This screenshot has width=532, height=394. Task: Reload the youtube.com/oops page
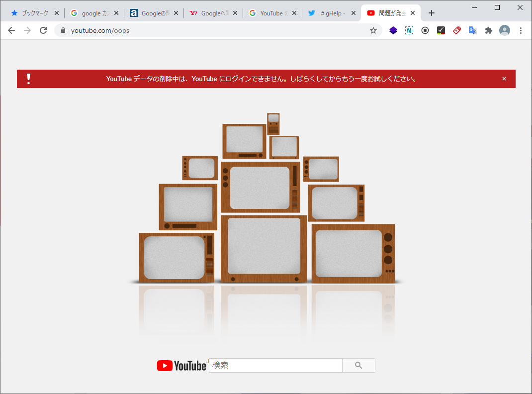click(x=43, y=30)
